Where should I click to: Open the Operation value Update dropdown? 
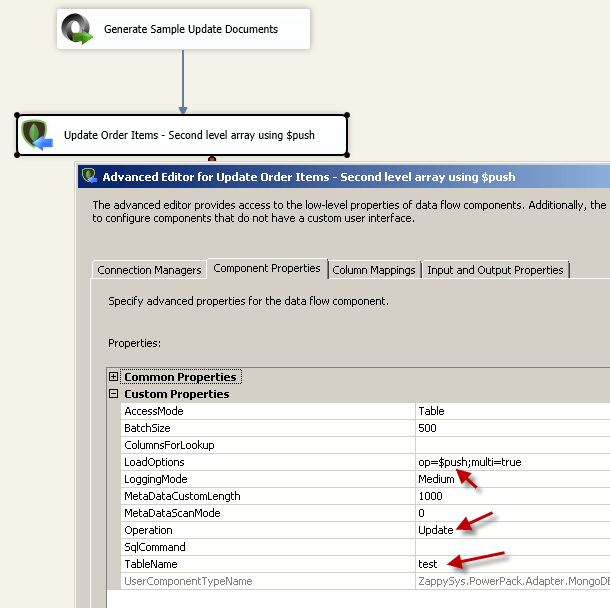[512, 530]
